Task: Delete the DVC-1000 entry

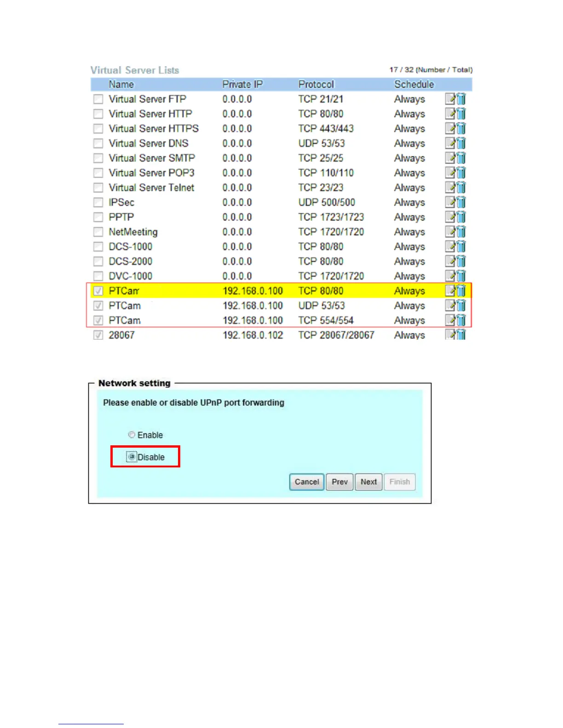Action: (461, 275)
